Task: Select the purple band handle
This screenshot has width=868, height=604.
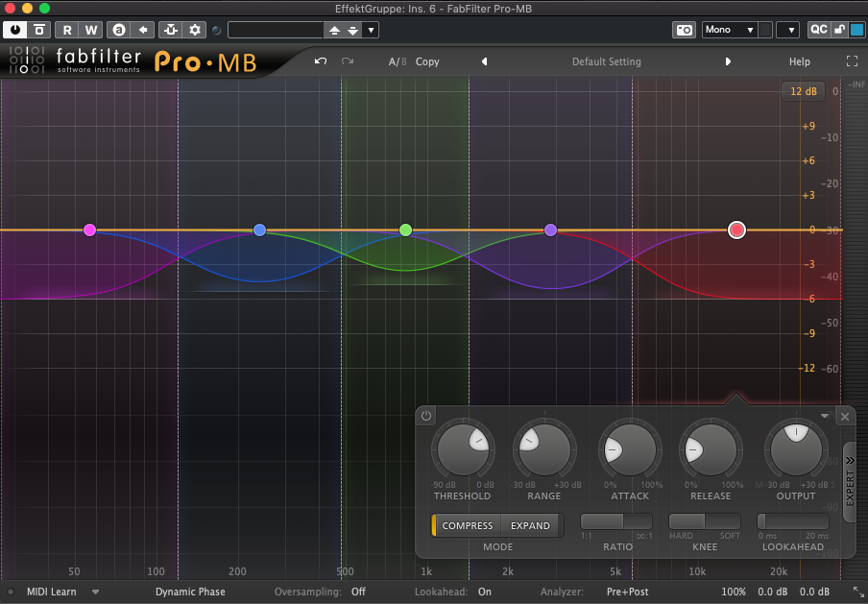Action: pyautogui.click(x=550, y=230)
